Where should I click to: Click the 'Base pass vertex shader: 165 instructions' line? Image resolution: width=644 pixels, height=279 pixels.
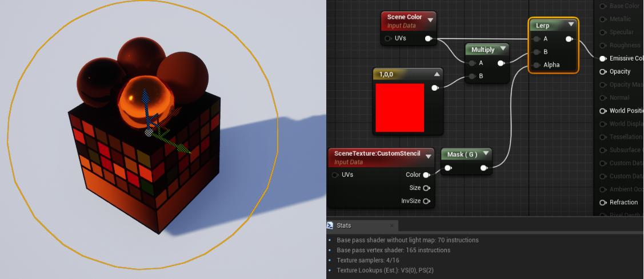394,250
